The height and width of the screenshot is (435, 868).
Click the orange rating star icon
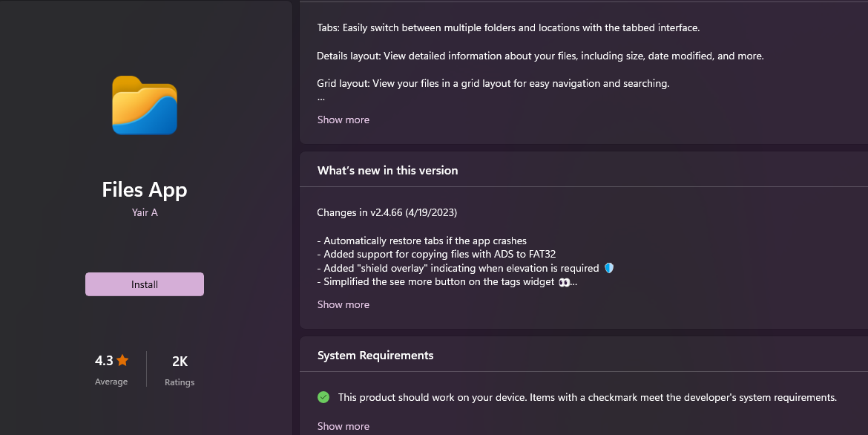point(122,361)
